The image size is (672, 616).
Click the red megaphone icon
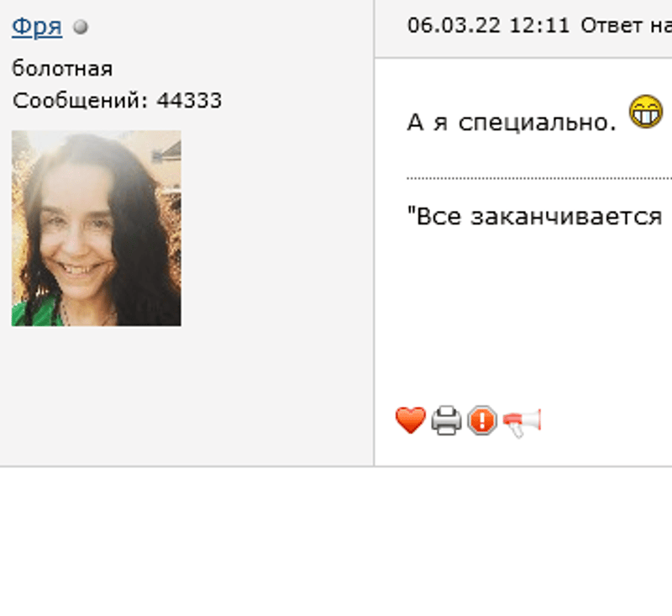pos(522,423)
